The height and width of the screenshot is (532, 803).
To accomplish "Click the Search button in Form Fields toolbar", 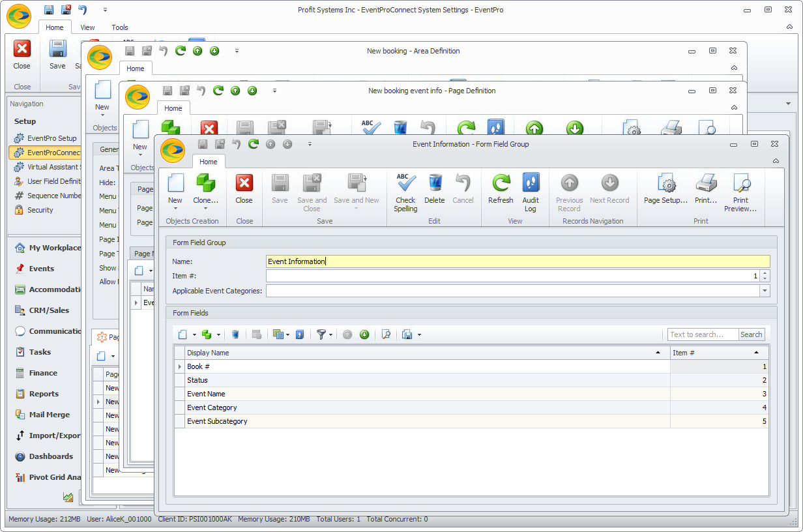I will tap(751, 334).
